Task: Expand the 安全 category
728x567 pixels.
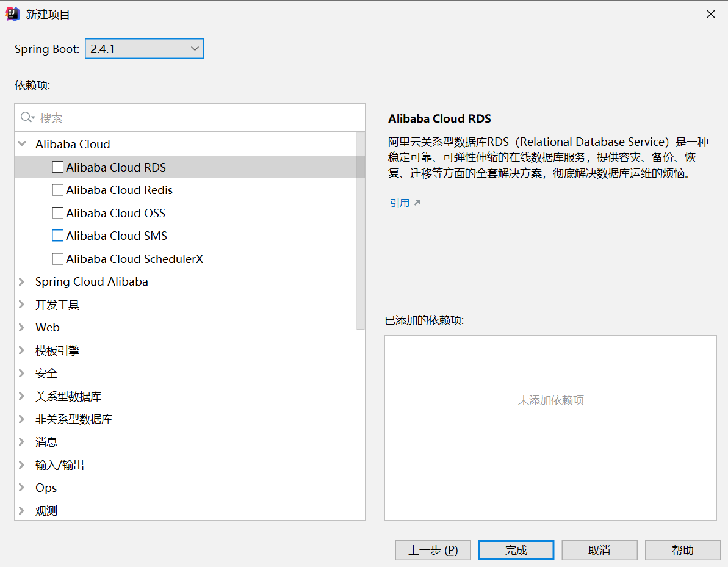Action: pos(22,374)
